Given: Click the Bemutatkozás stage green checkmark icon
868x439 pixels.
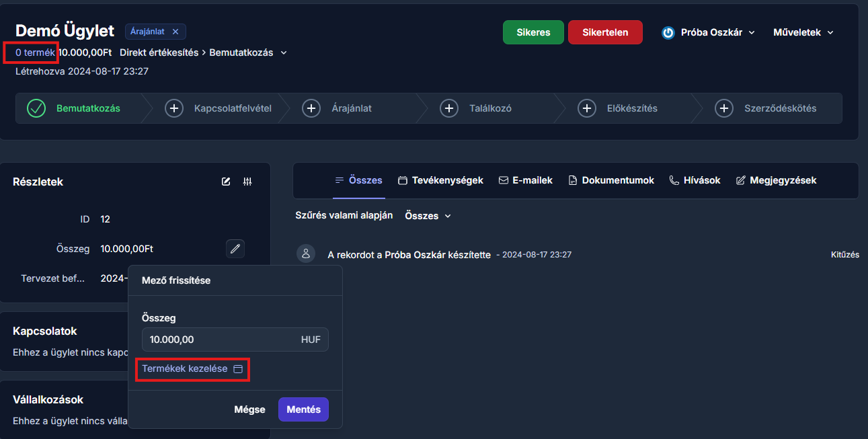Looking at the screenshot, I should [x=36, y=108].
